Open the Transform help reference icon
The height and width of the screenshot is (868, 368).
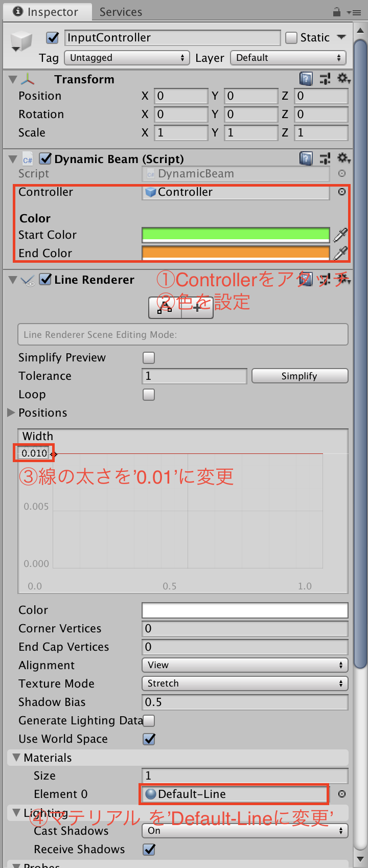click(306, 79)
